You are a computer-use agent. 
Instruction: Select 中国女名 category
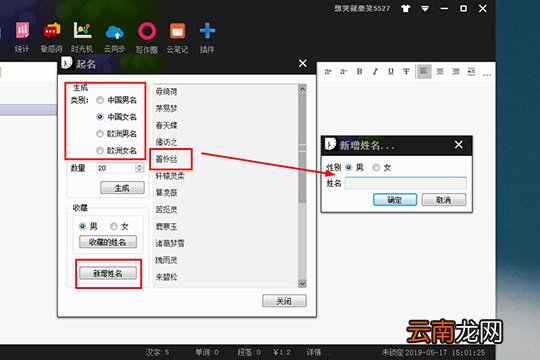click(x=100, y=117)
